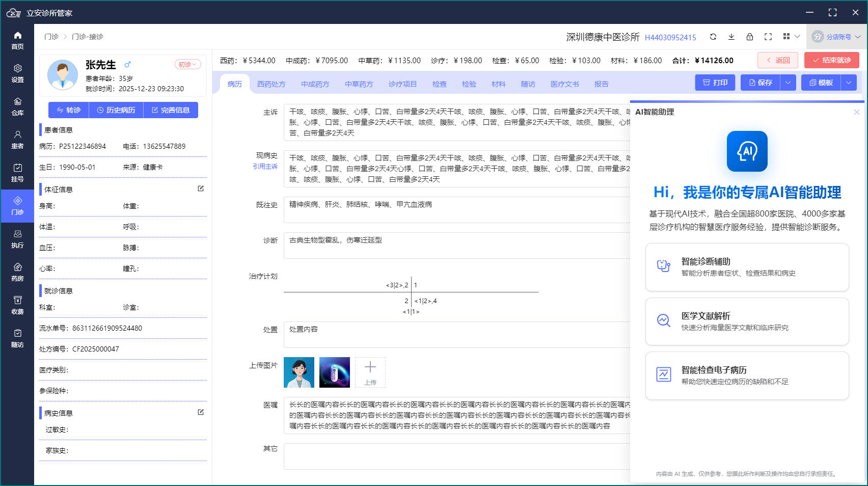This screenshot has height=486, width=868.
Task: Click the 主诉 text field
Action: 457,122
